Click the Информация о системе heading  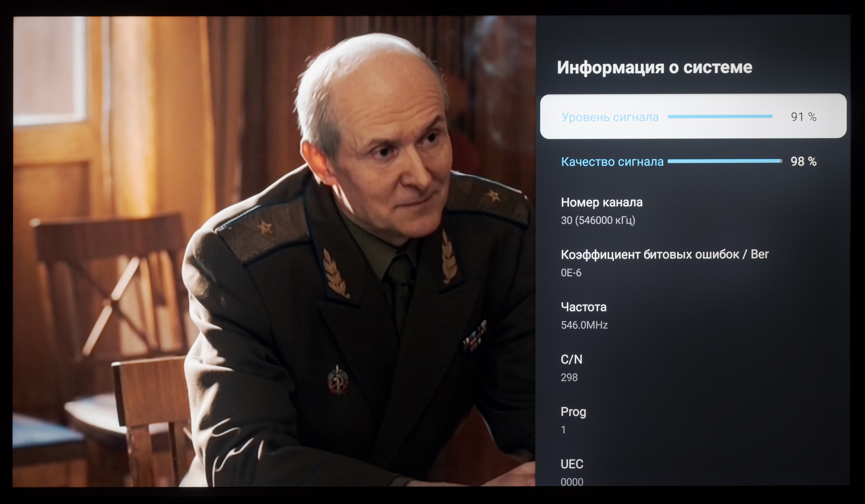tap(655, 67)
